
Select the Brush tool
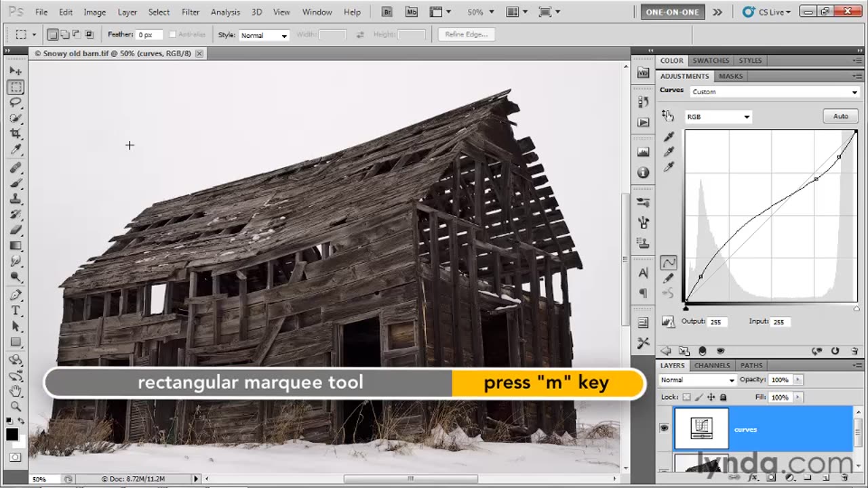coord(16,183)
